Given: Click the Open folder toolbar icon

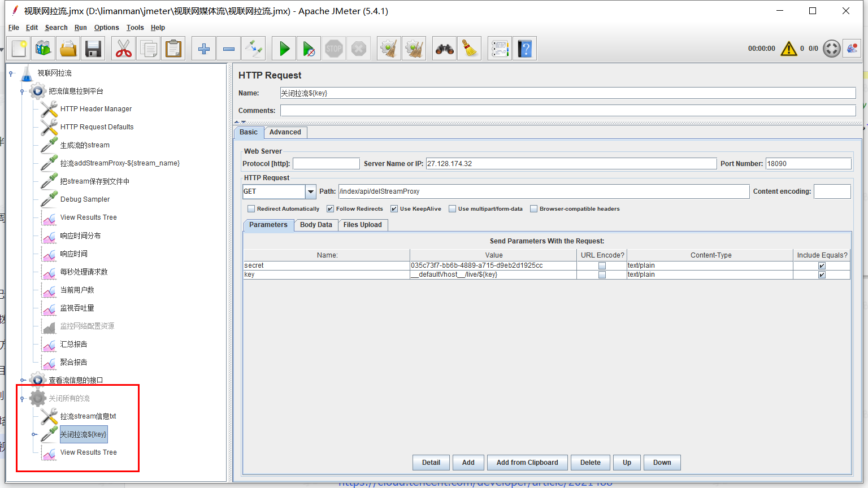Looking at the screenshot, I should pos(68,49).
